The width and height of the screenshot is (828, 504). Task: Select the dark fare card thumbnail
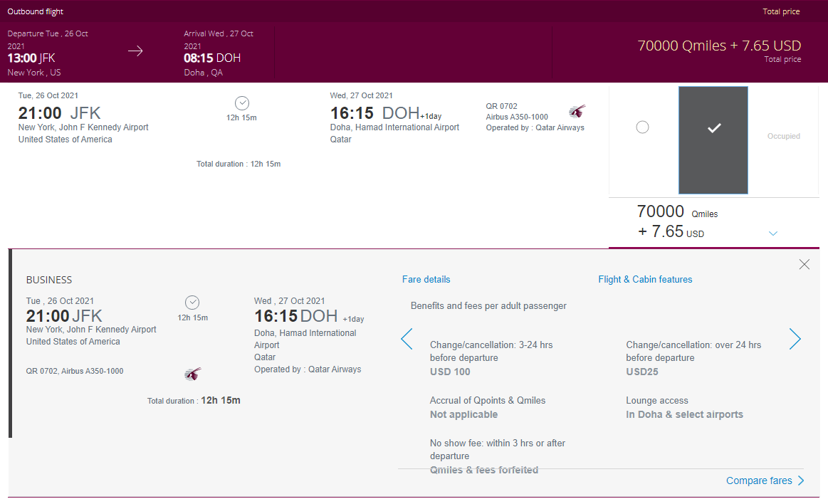pos(713,140)
